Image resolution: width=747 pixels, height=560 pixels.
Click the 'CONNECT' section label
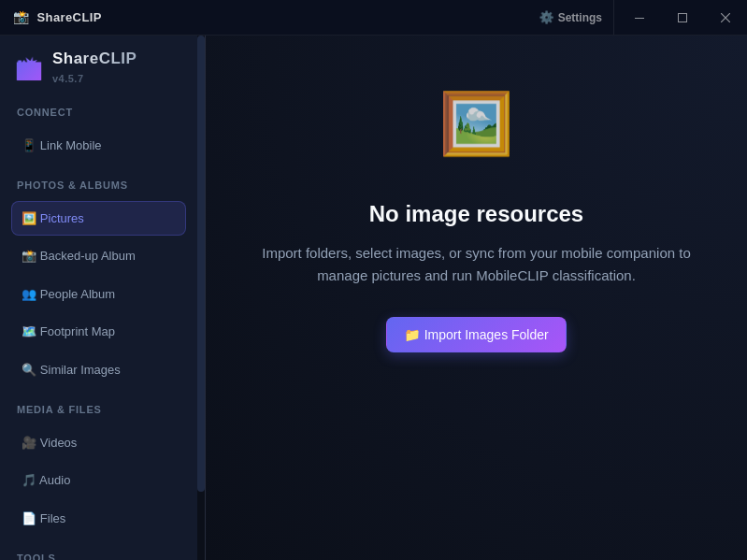[45, 112]
